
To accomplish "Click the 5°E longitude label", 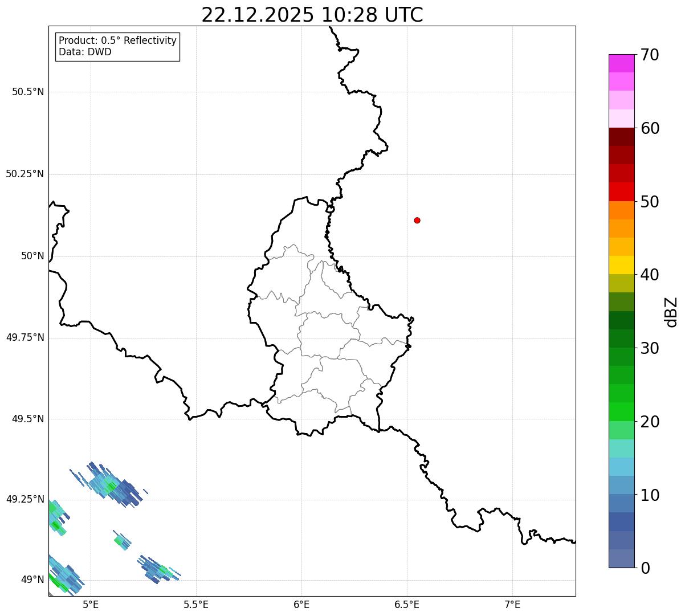I will [x=91, y=604].
